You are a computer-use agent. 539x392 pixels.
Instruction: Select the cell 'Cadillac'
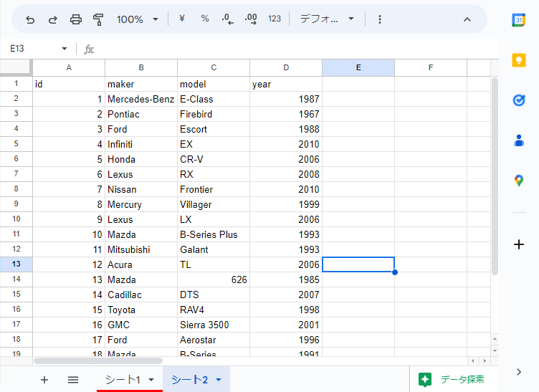point(141,295)
